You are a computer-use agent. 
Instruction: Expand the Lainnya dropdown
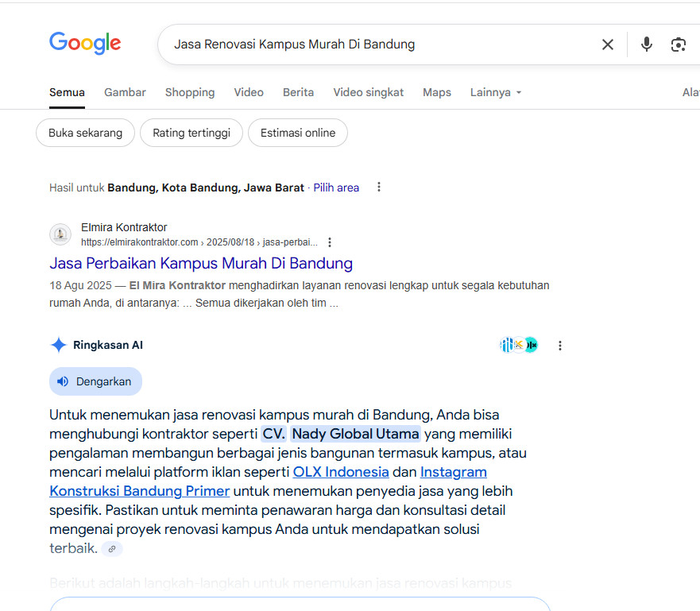click(x=496, y=92)
